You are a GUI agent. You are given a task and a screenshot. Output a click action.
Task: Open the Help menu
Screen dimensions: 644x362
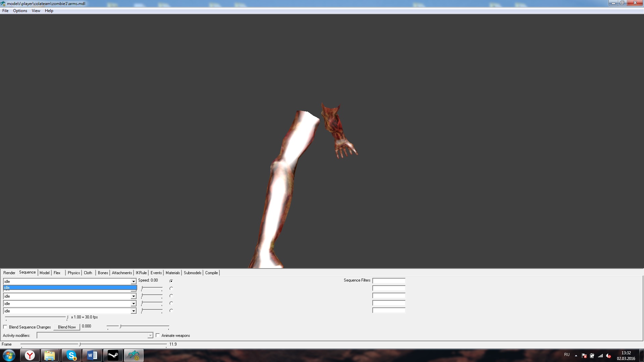(49, 11)
